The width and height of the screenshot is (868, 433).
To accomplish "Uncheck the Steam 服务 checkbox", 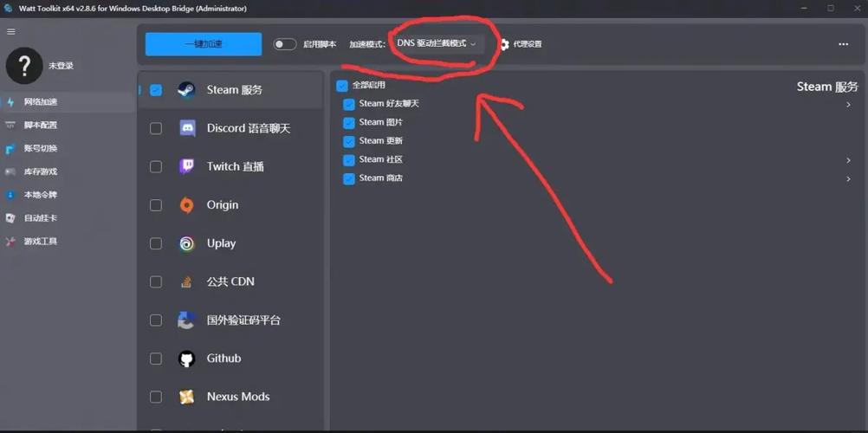I will 156,90.
